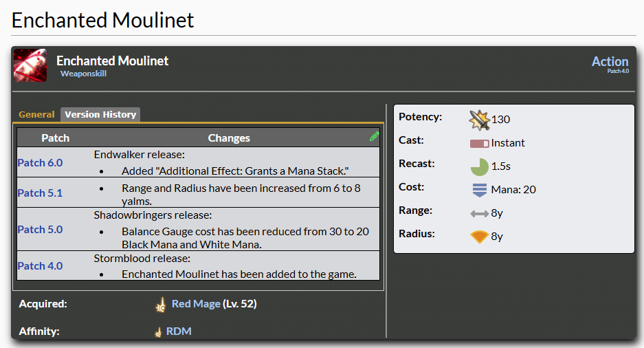Click the cast time bar icon
This screenshot has width=644, height=348.
(x=479, y=143)
